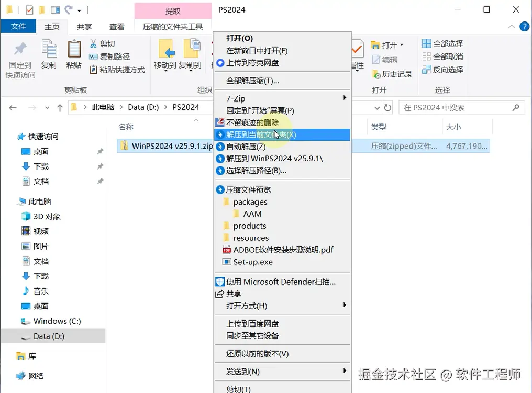Click the packages folder in preview
The height and width of the screenshot is (393, 532).
245,202
